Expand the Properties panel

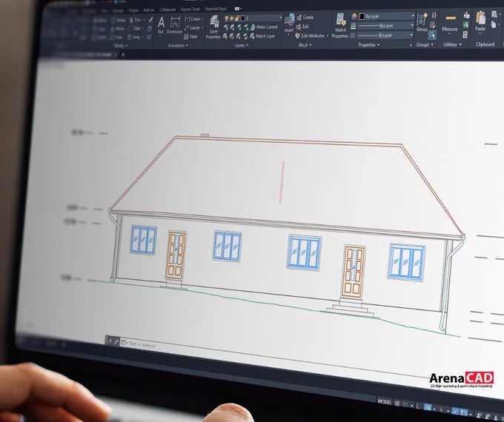(x=368, y=45)
